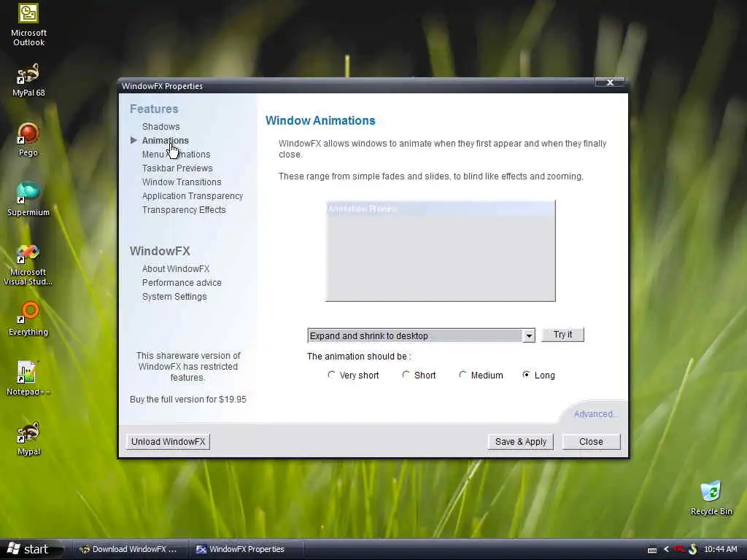The height and width of the screenshot is (560, 747).
Task: Open the Window Transitions page
Action: [182, 182]
